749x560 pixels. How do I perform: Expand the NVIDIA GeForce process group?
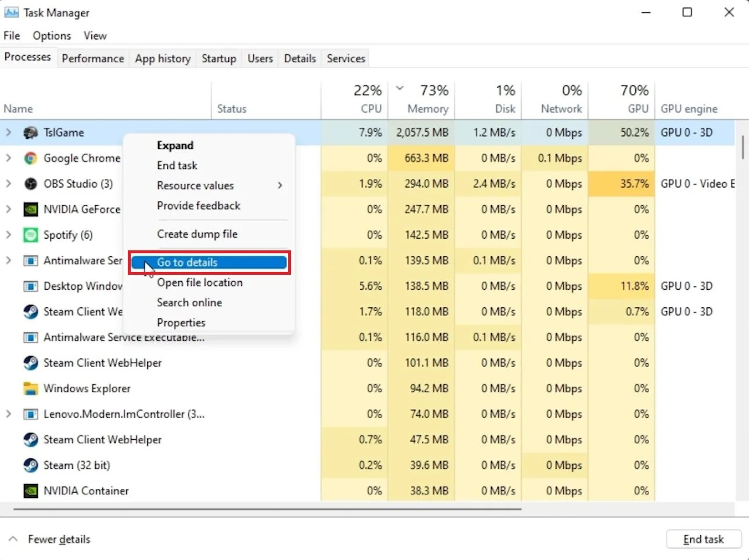click(8, 209)
